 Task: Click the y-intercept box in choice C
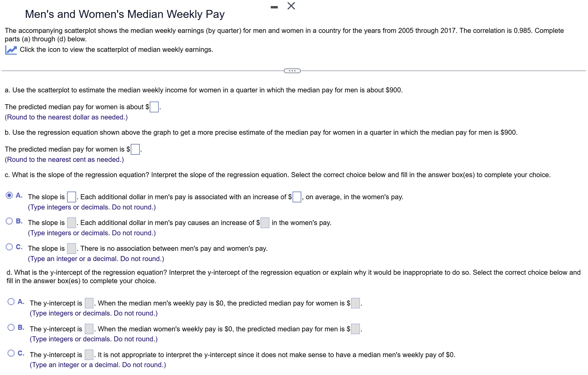tap(89, 354)
